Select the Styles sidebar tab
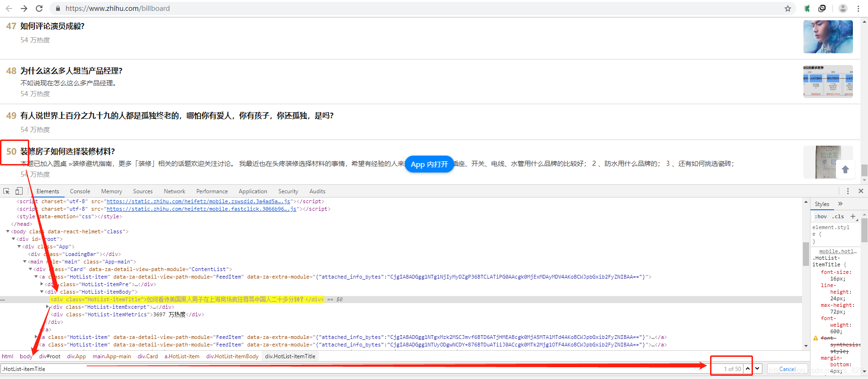The image size is (868, 379). click(x=822, y=204)
